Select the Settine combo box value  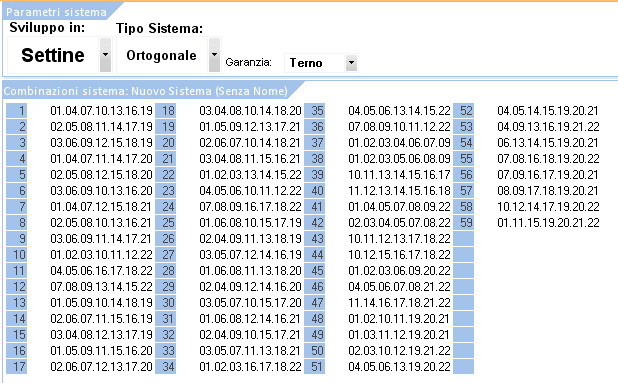click(x=53, y=55)
